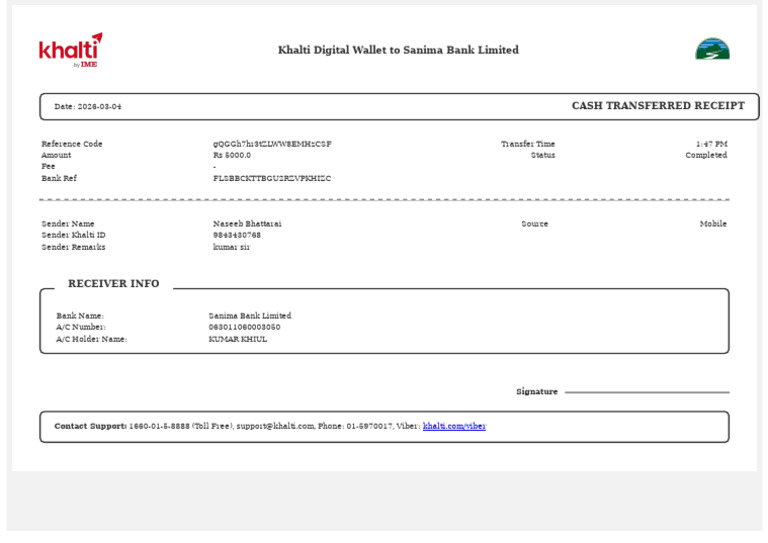Click the 'Bank Name:' label
This screenshot has height=543, width=768.
point(80,316)
